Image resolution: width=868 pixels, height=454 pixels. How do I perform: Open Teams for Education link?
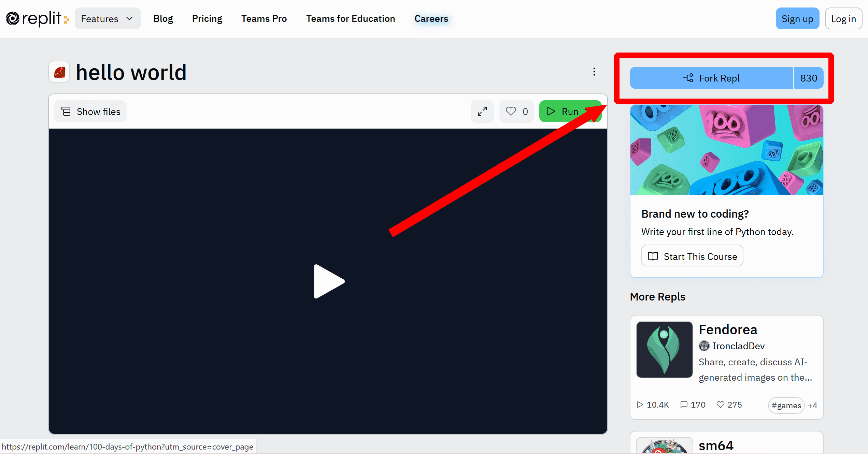tap(350, 19)
